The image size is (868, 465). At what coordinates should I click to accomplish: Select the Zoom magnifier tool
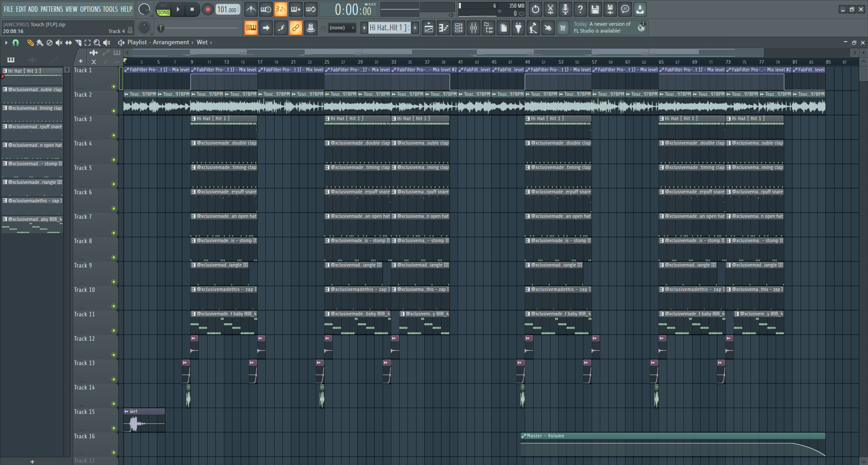[x=97, y=42]
